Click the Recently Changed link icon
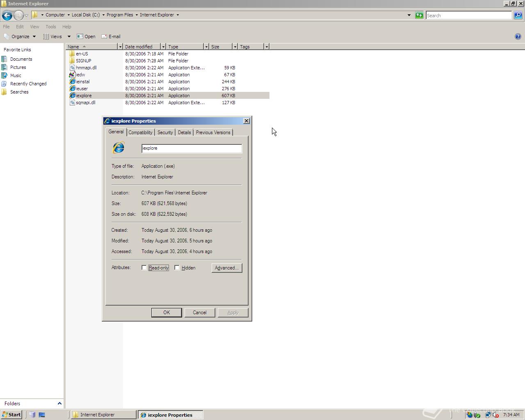525x420 pixels. [x=5, y=84]
